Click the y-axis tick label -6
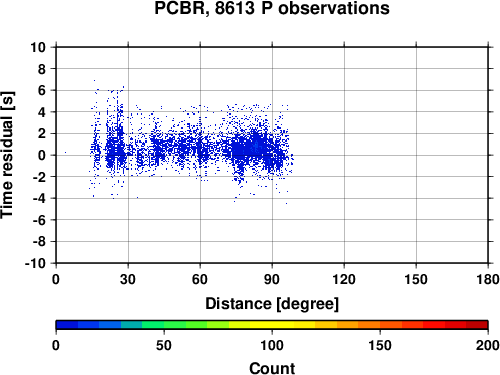Screen dimensions: 500x375 click(39, 220)
